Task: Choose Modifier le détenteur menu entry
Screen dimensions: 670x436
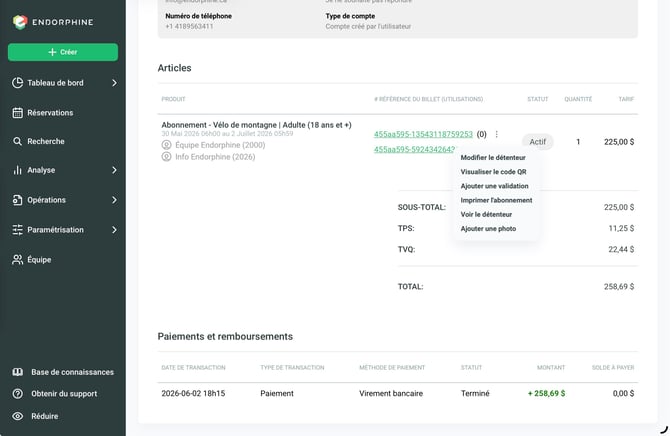Action: [493, 158]
